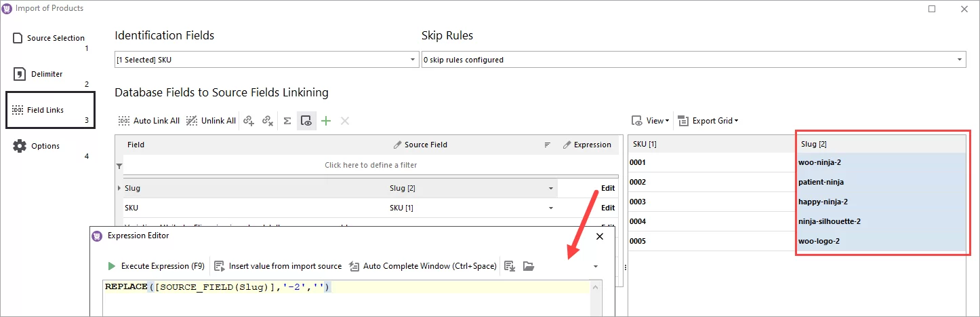
Task: Click Auto Link All button
Action: pos(149,121)
